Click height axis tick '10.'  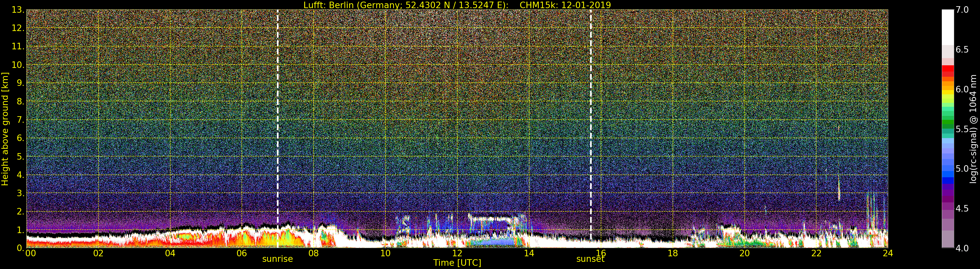pos(18,65)
